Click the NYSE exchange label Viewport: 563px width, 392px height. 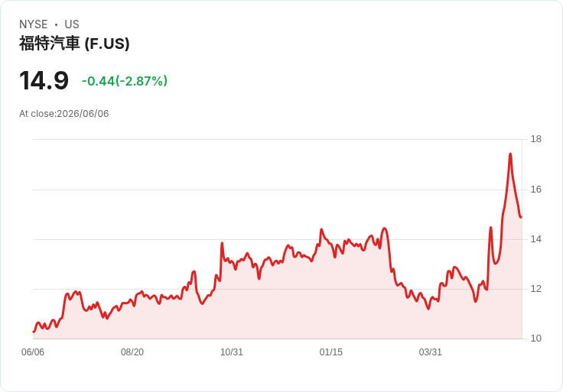[x=34, y=24]
